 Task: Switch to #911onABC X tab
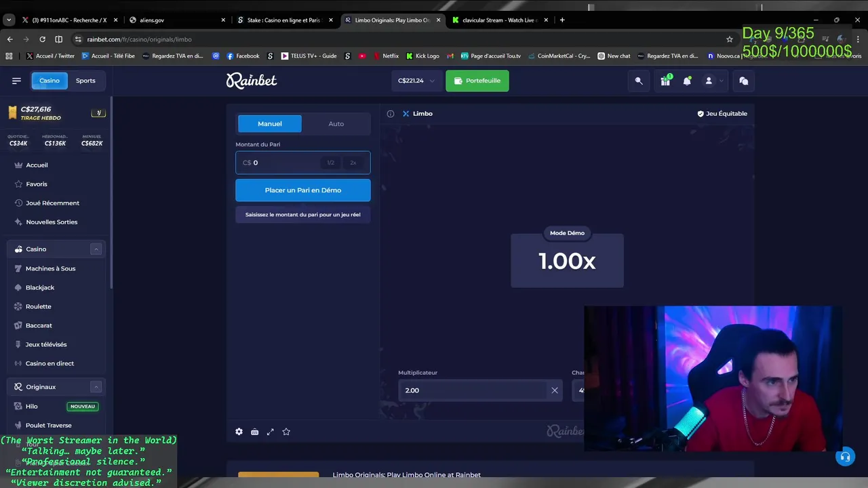pyautogui.click(x=71, y=20)
